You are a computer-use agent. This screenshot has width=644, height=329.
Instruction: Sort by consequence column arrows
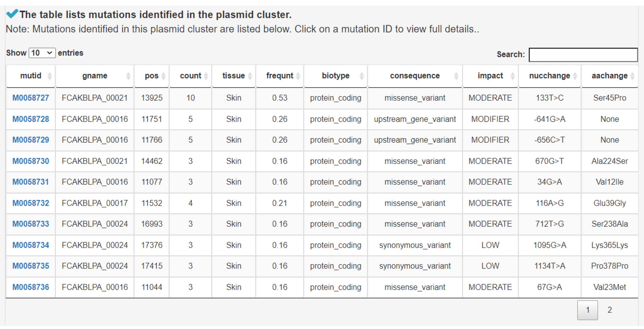coord(456,76)
